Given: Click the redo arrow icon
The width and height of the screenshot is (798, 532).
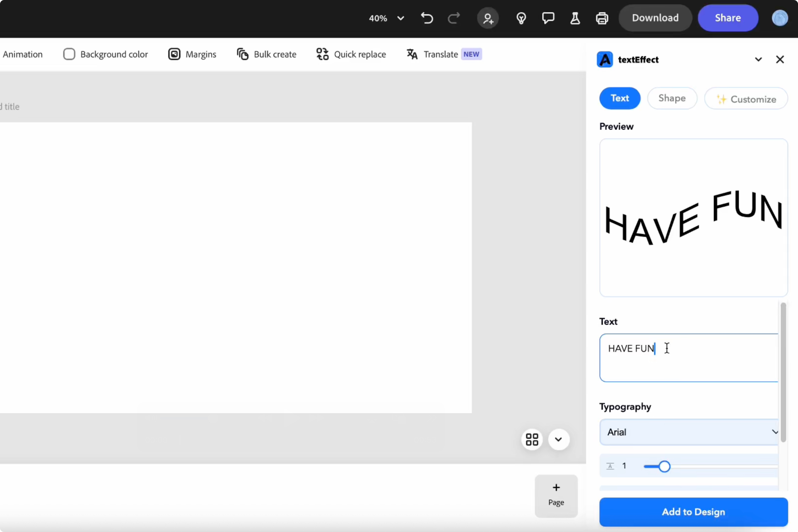Looking at the screenshot, I should click(x=454, y=18).
